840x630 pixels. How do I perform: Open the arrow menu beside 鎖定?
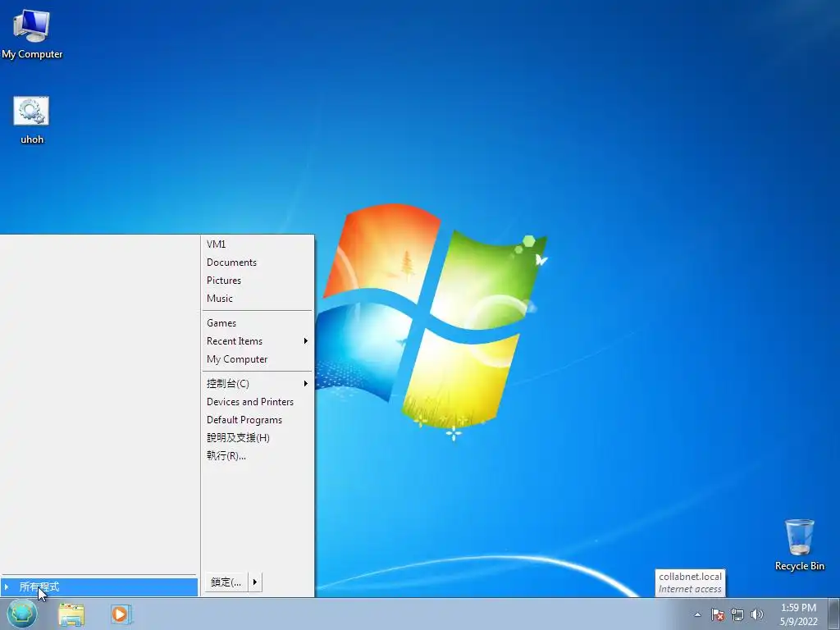(x=255, y=582)
